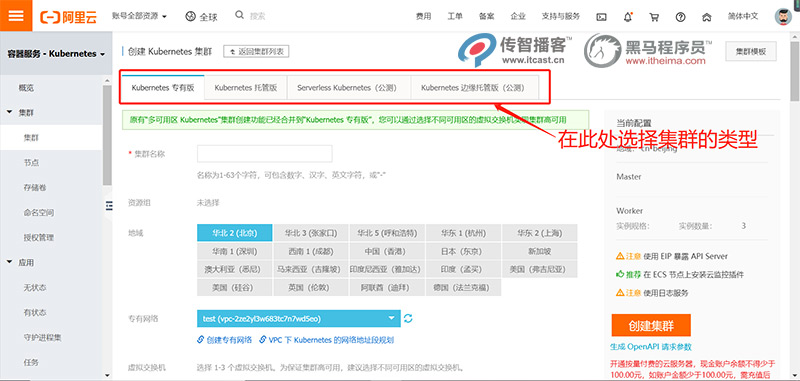Click the orange 创建集群 button
Screen dimensions: 800x381
tap(651, 325)
